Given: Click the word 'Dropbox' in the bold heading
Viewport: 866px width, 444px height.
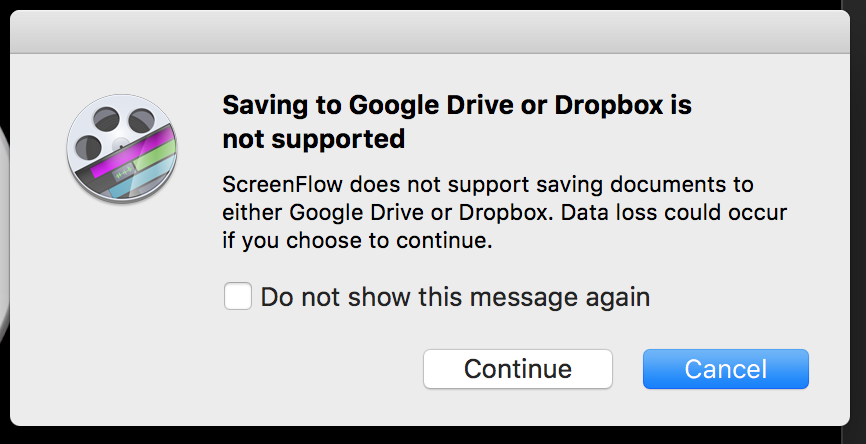Looking at the screenshot, I should [609, 105].
